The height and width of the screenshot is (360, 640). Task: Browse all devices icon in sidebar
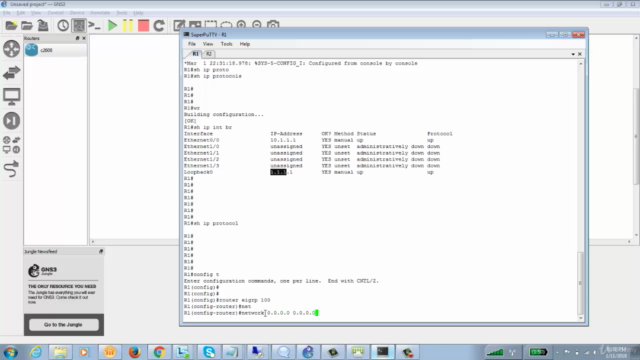click(11, 145)
